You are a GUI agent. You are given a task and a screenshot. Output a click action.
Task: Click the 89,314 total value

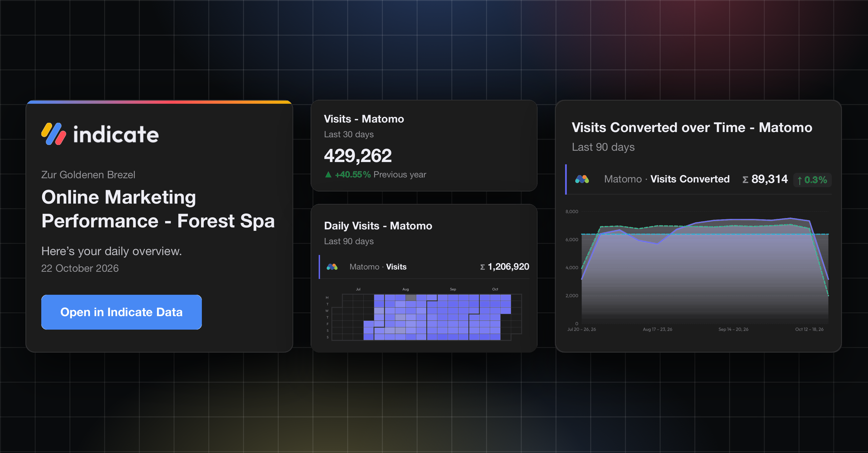coord(769,179)
